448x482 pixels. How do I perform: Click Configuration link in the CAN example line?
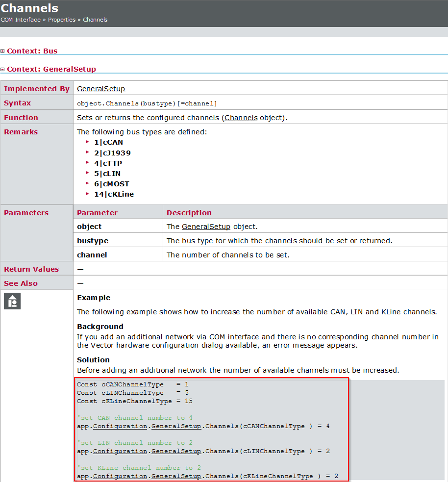120,426
